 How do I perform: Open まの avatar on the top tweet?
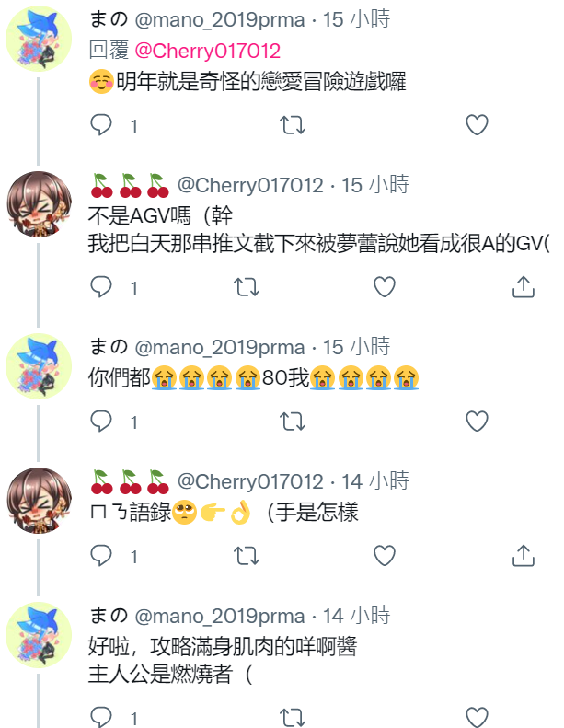pyautogui.click(x=39, y=39)
